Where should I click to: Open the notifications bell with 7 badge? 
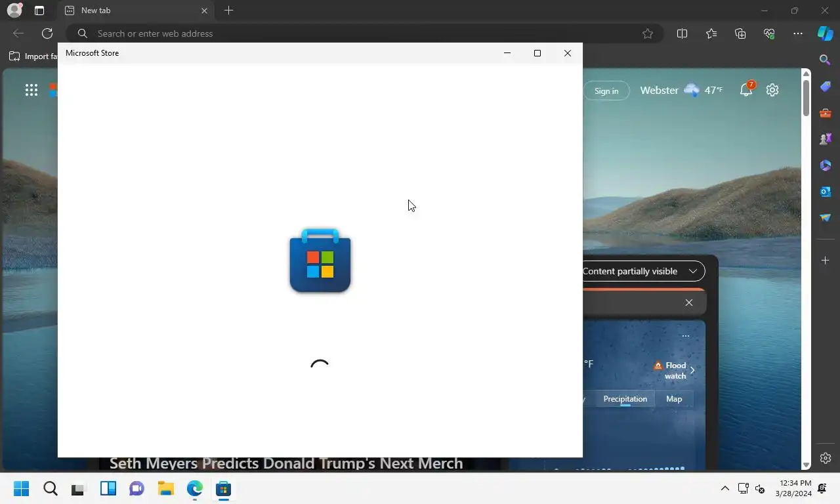pyautogui.click(x=746, y=90)
